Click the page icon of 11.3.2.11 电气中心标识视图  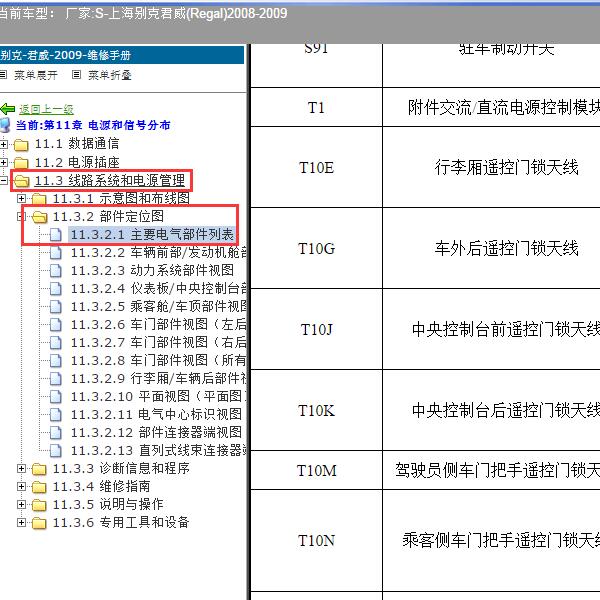point(56,414)
